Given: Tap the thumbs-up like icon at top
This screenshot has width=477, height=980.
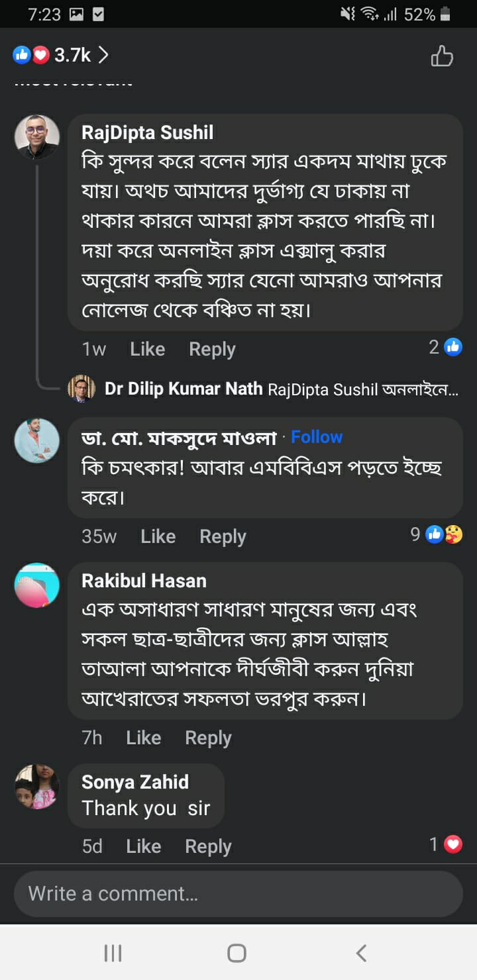Looking at the screenshot, I should [442, 56].
